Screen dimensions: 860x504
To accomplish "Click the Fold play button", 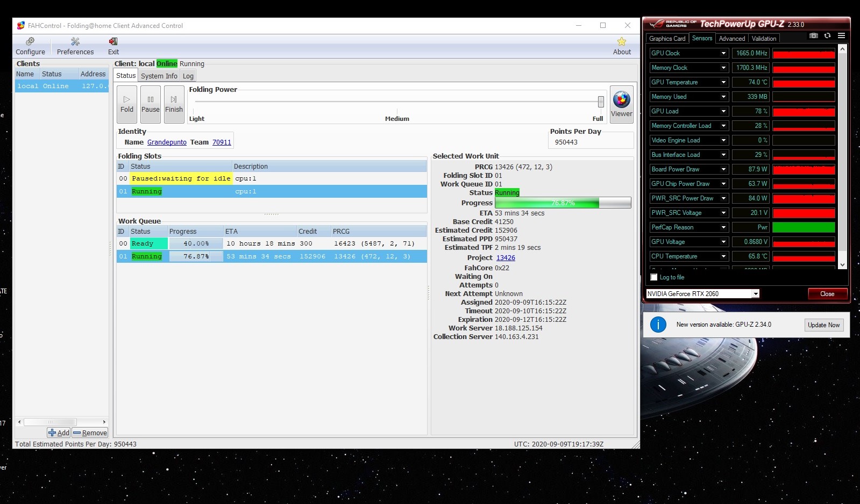I will pos(127,104).
